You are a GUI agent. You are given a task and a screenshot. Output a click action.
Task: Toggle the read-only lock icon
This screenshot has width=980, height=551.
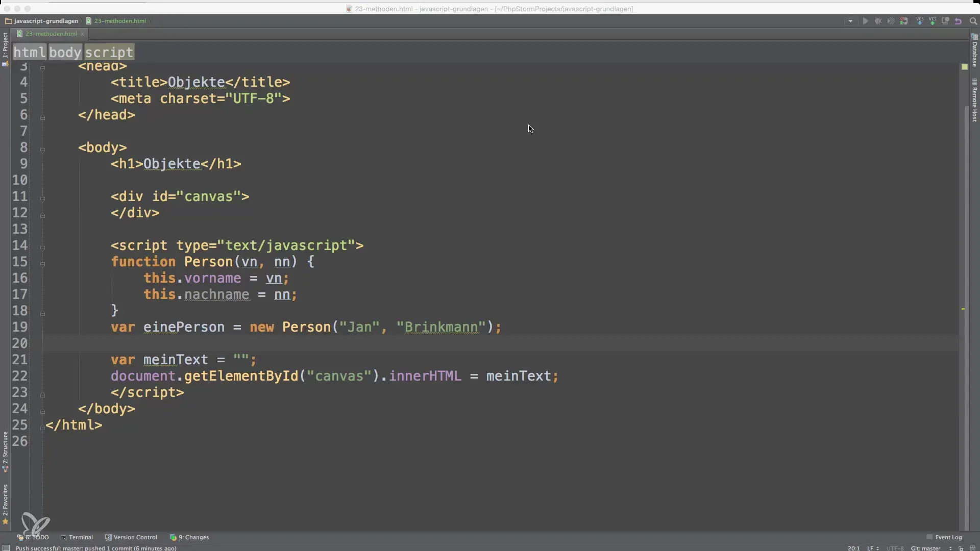(961, 548)
